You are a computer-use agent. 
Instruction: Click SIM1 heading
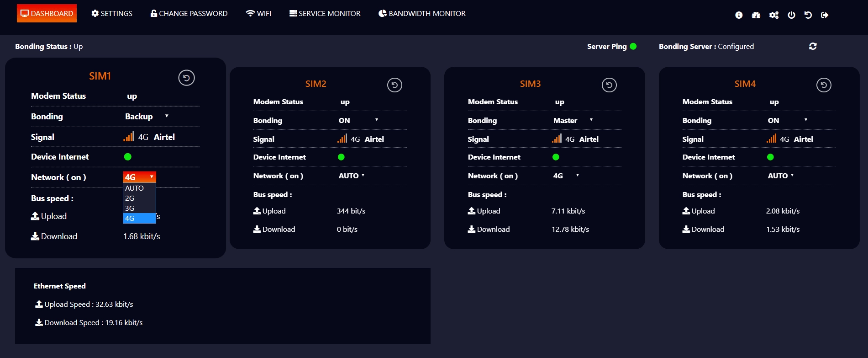pyautogui.click(x=100, y=76)
